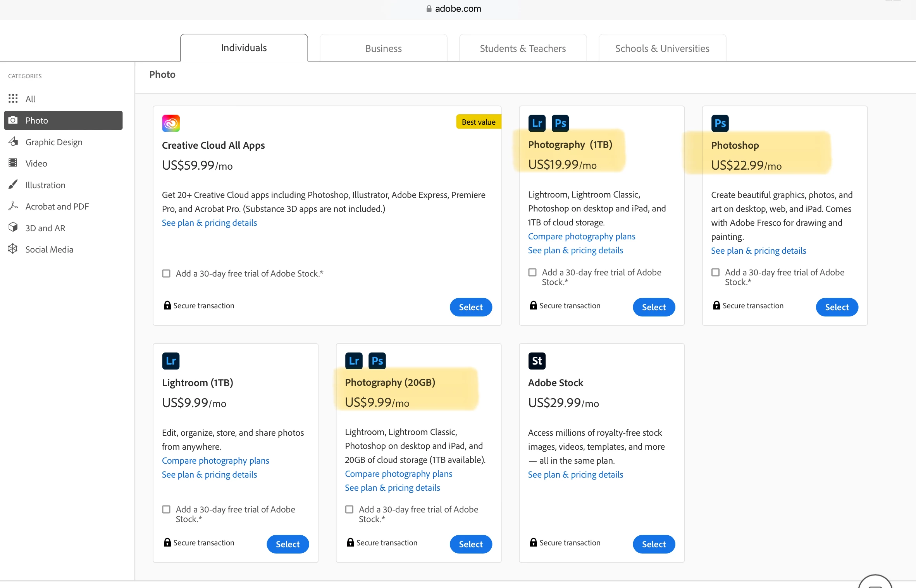Viewport: 916px width, 588px height.
Task: Click Lightroom icon on Lightroom (1TB) card
Action: [170, 361]
